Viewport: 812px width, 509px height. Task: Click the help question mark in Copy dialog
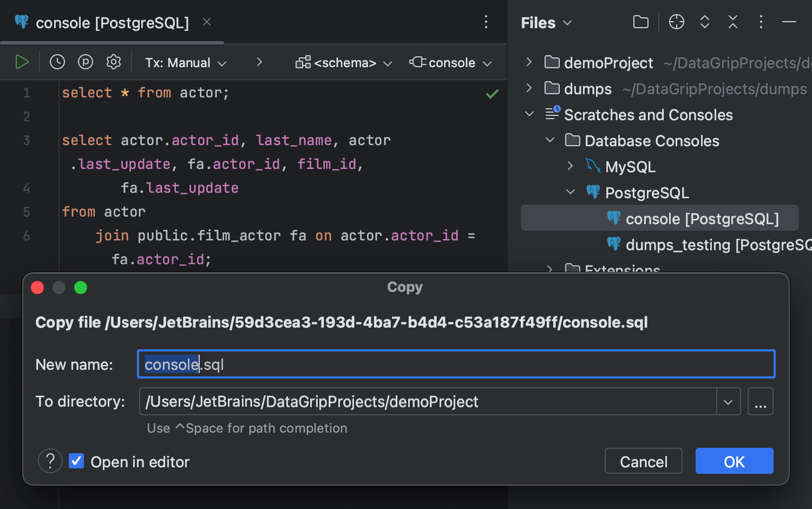(50, 461)
